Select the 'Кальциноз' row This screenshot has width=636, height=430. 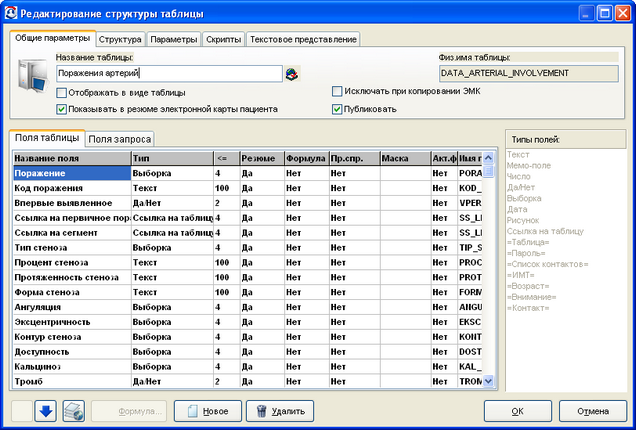(248, 367)
